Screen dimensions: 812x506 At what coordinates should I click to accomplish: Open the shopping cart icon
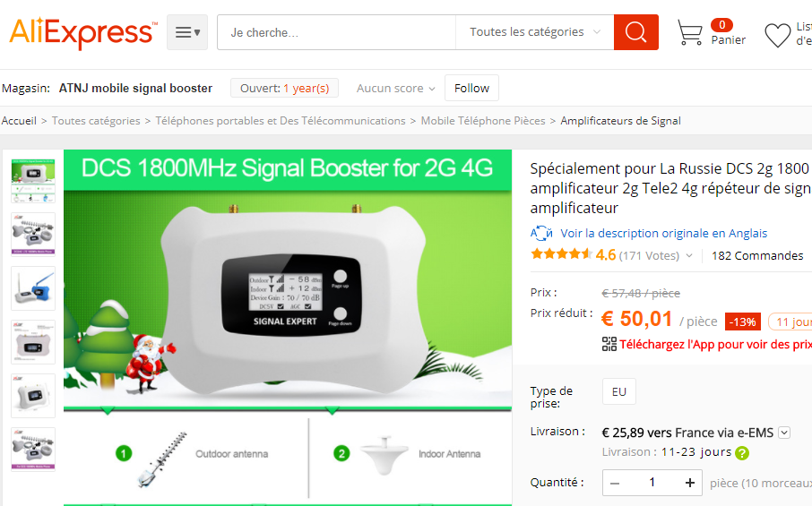[x=690, y=32]
